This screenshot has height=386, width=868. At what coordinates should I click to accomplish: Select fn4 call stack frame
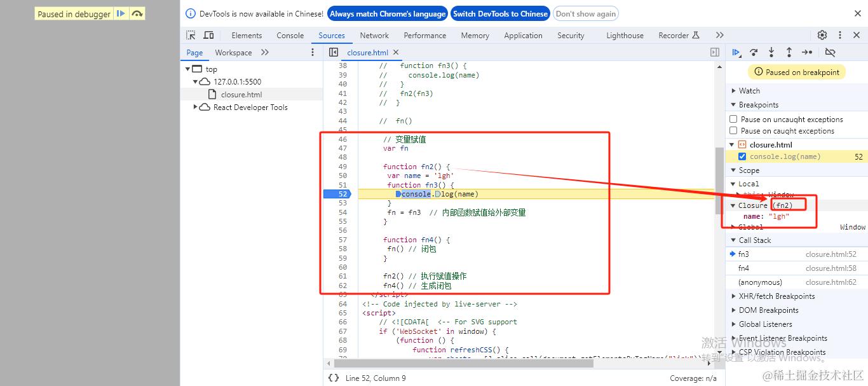pyautogui.click(x=797, y=268)
